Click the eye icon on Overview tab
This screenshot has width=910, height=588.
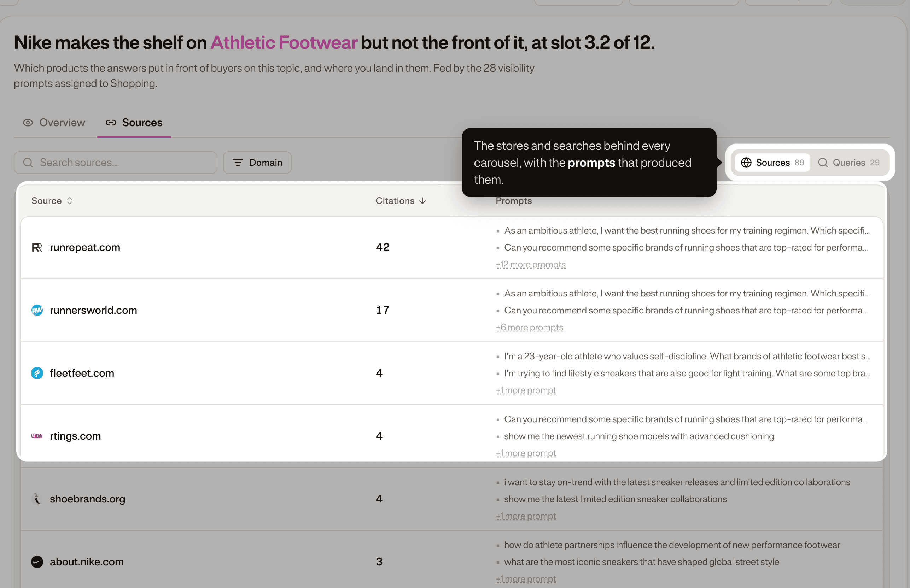[28, 123]
